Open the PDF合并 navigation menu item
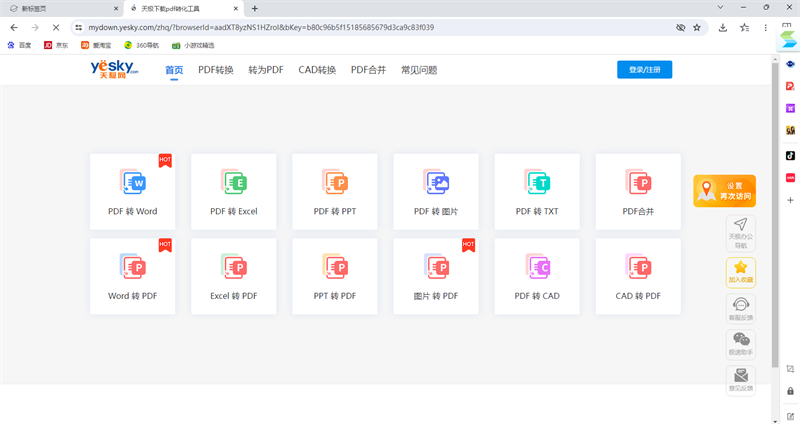The image size is (800, 424). click(x=368, y=70)
